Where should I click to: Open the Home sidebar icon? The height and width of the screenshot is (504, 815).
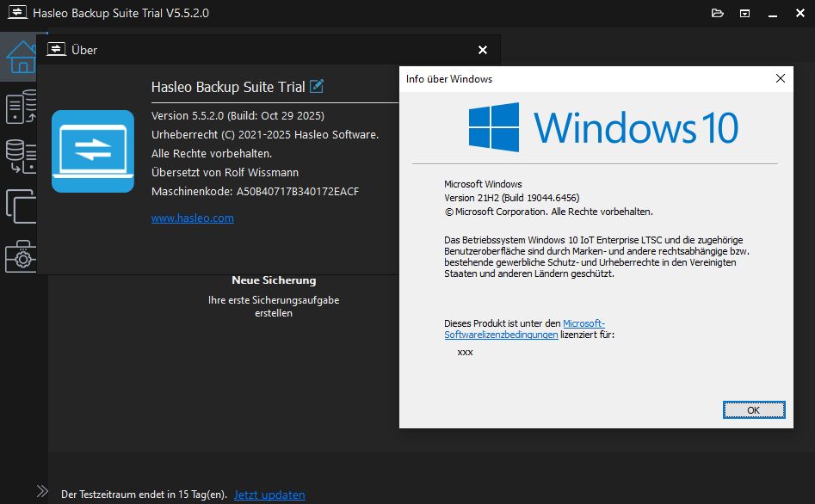click(x=21, y=57)
